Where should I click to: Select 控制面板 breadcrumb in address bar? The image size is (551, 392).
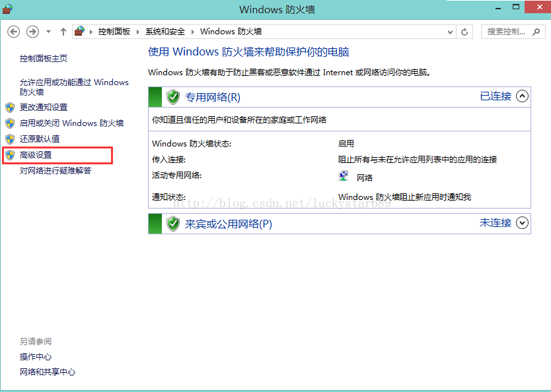[x=114, y=32]
